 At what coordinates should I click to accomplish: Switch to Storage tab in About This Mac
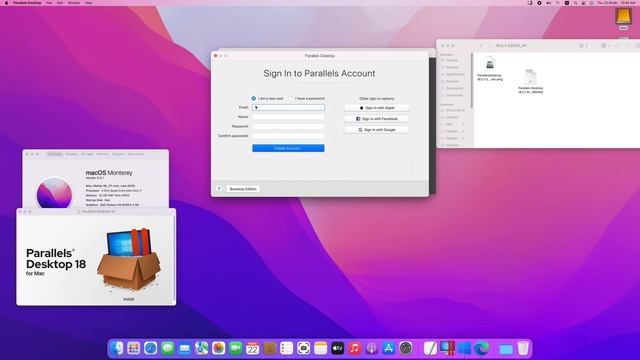pyautogui.click(x=87, y=154)
